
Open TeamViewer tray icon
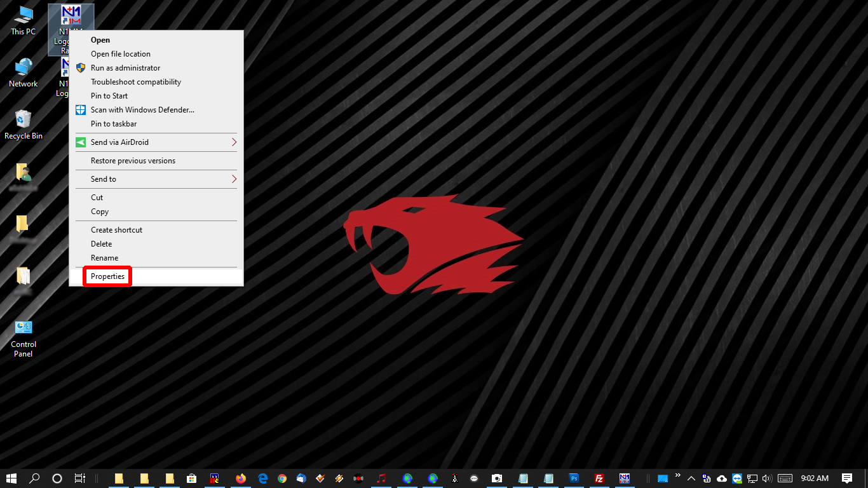[737, 478]
